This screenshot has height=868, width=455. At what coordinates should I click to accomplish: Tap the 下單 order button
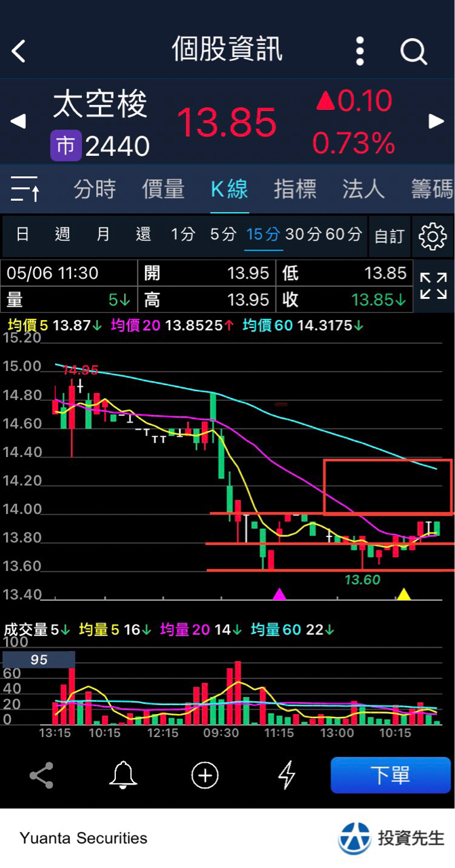[x=391, y=775]
